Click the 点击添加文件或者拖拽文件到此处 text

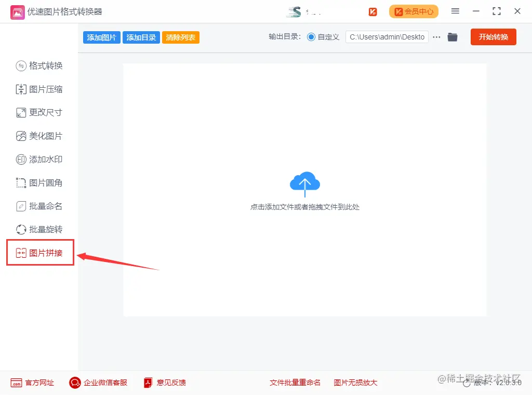tap(304, 207)
